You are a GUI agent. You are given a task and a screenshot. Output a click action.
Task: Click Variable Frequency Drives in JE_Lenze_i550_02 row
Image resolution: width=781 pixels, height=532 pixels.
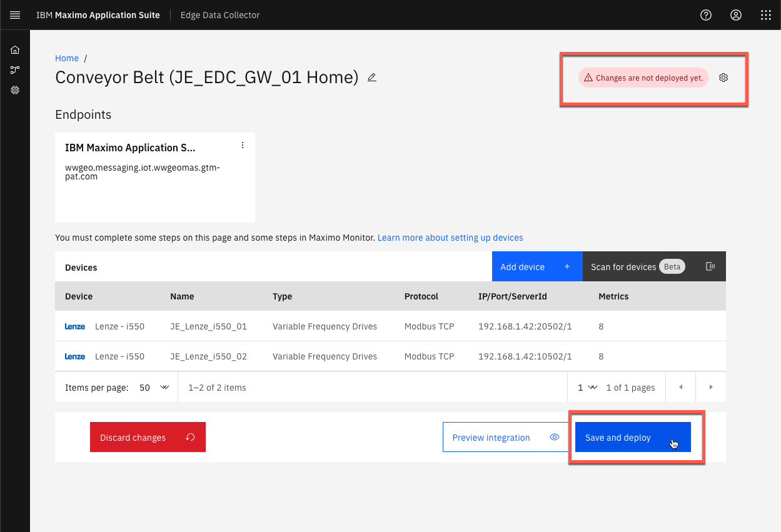325,356
